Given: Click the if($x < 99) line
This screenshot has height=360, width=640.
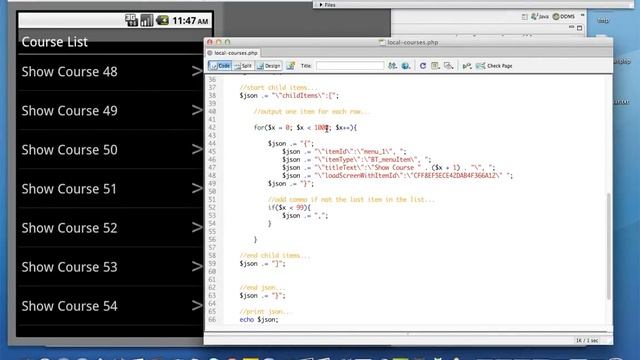Looking at the screenshot, I should tap(289, 207).
